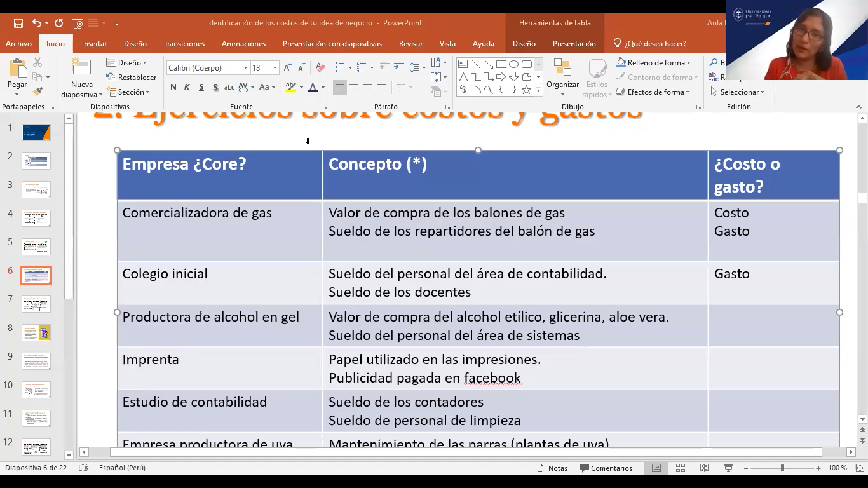The image size is (868, 488).
Task: Click the Restablecer button
Action: [x=132, y=78]
